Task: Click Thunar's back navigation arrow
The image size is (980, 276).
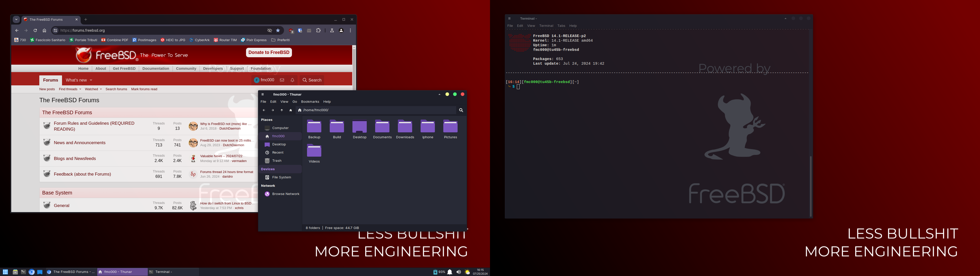Action: 264,110
